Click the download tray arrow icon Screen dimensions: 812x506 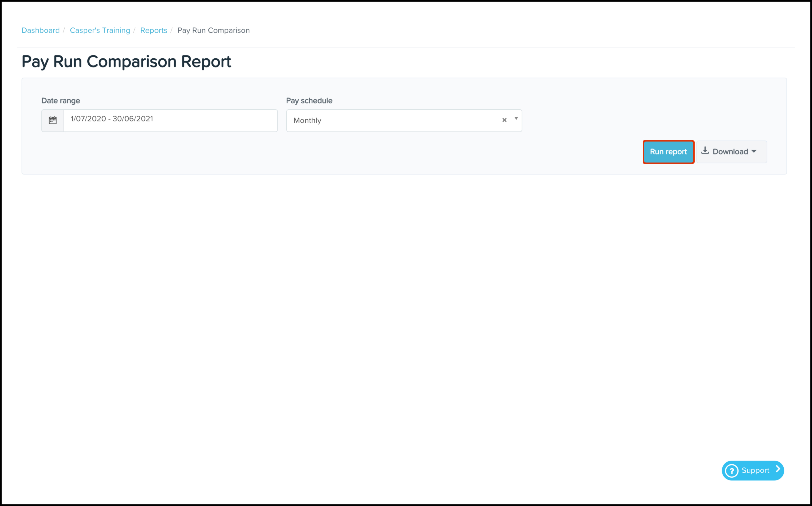[705, 151]
